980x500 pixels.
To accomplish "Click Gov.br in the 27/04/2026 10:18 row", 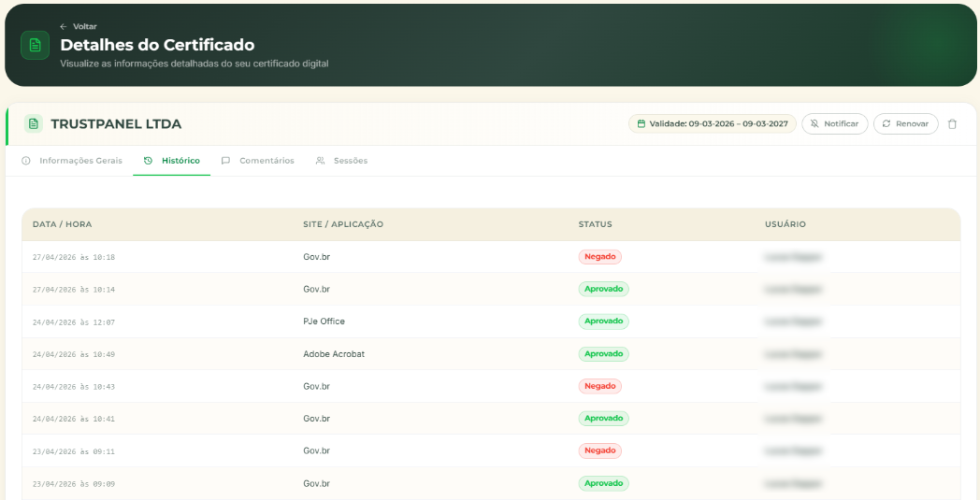I will pos(316,257).
